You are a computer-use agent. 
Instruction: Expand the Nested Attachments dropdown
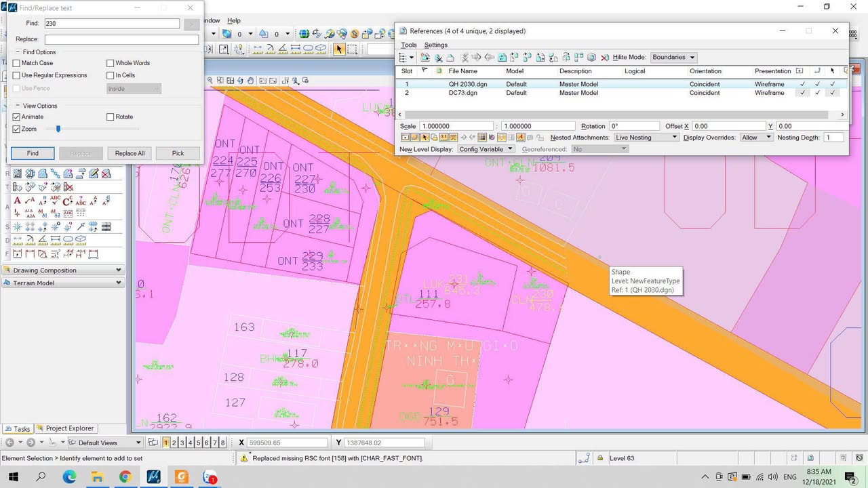click(x=646, y=138)
